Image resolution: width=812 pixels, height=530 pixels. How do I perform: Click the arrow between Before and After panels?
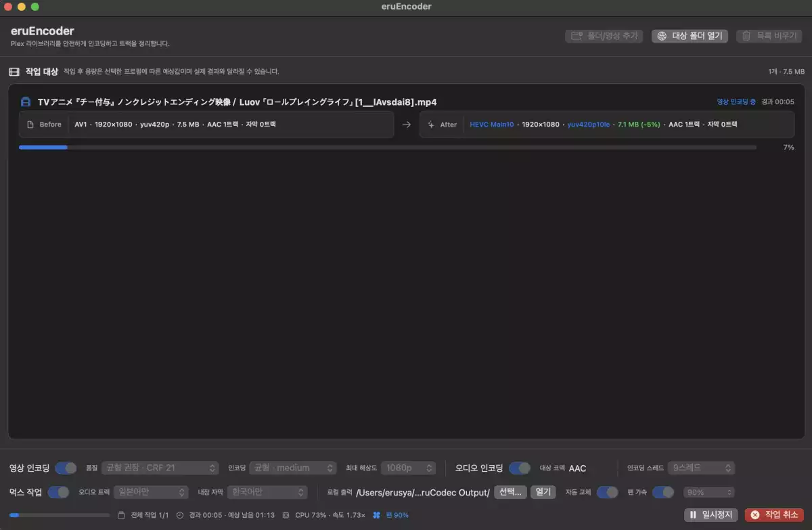(407, 125)
